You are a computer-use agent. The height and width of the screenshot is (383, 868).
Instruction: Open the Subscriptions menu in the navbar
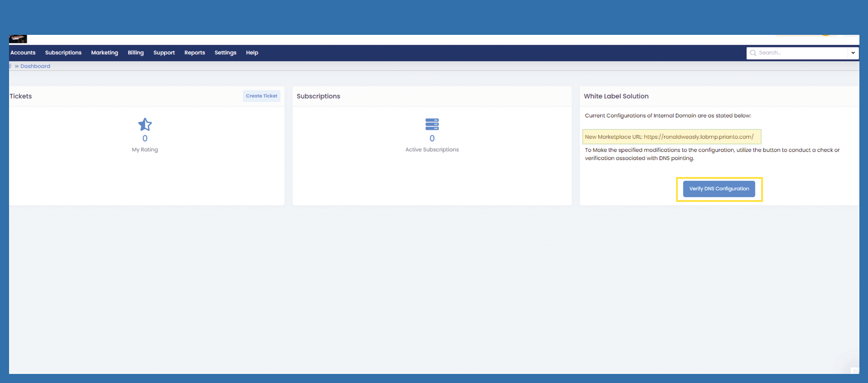[63, 53]
